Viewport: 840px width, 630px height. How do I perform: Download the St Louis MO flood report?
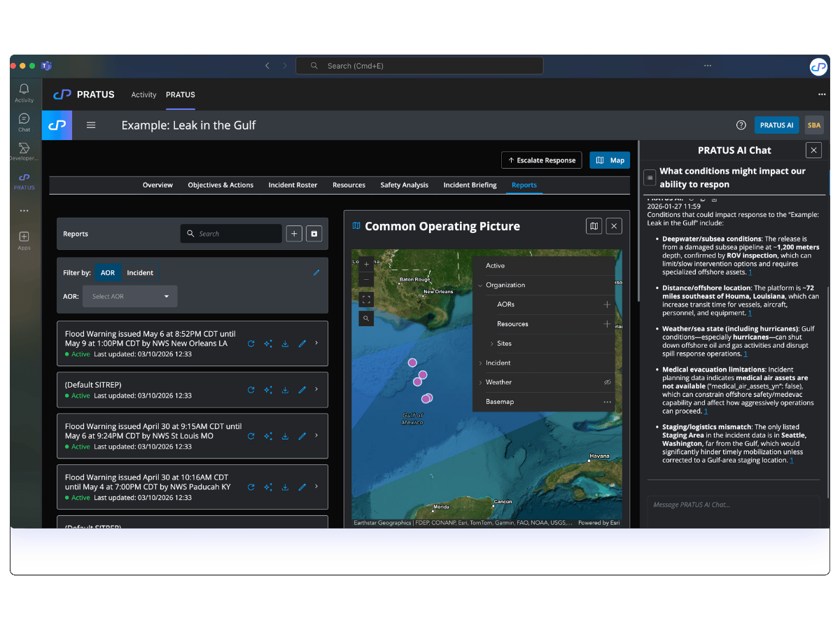click(x=285, y=436)
